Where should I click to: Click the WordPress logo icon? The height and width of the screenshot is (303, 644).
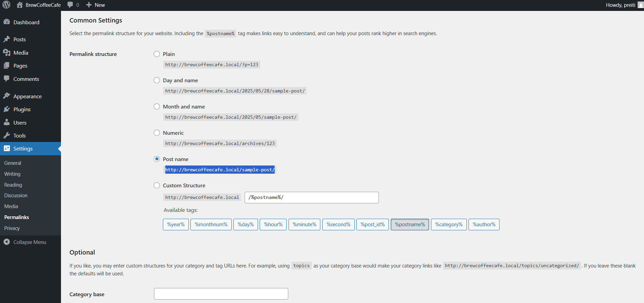pos(6,5)
